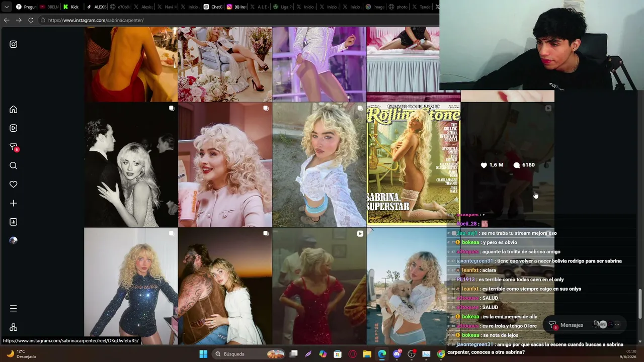Switch to the ChatGPT browser tab
Image resolution: width=644 pixels, height=362 pixels.
[213, 7]
